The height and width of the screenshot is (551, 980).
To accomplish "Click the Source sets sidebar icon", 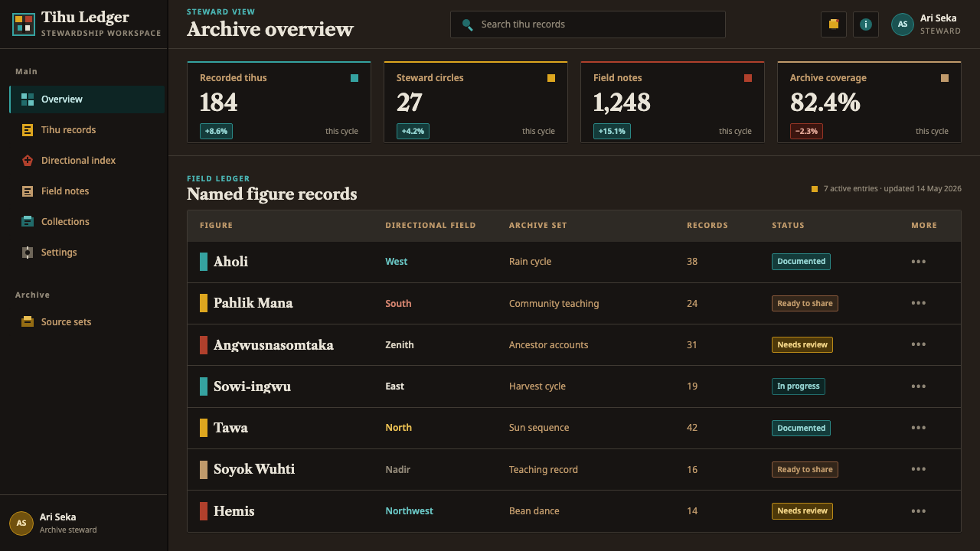I will point(28,322).
